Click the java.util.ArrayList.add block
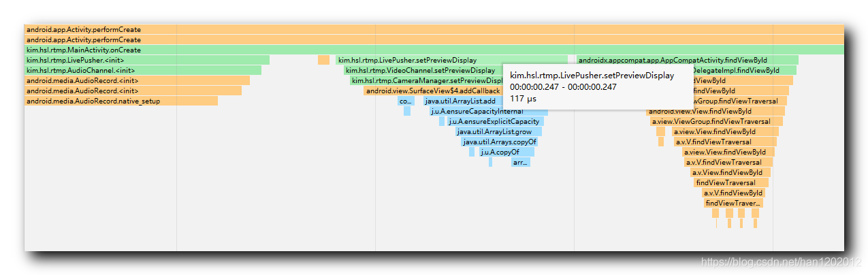868x275 pixels. point(463,101)
